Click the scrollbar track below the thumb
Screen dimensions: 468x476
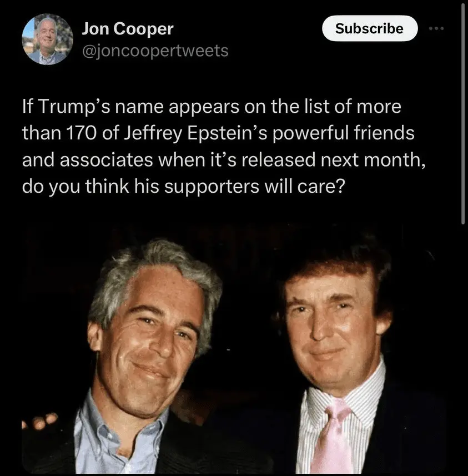pos(463,349)
